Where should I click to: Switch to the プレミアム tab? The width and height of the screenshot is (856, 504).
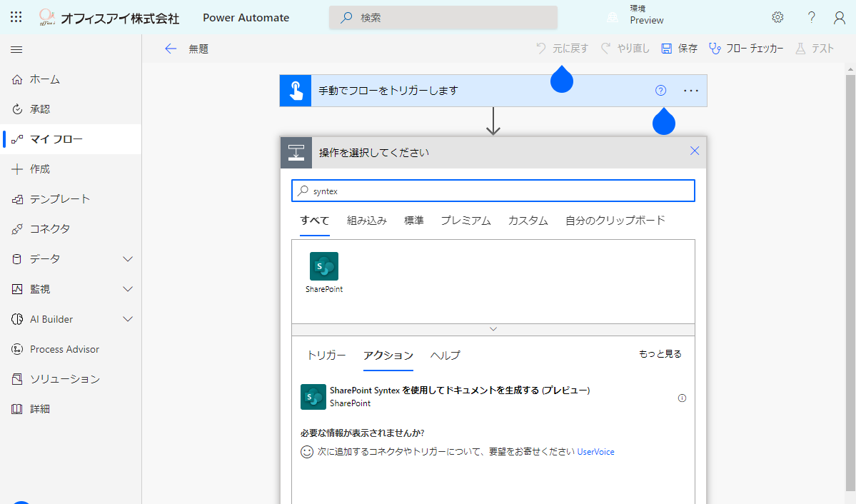[x=465, y=221]
